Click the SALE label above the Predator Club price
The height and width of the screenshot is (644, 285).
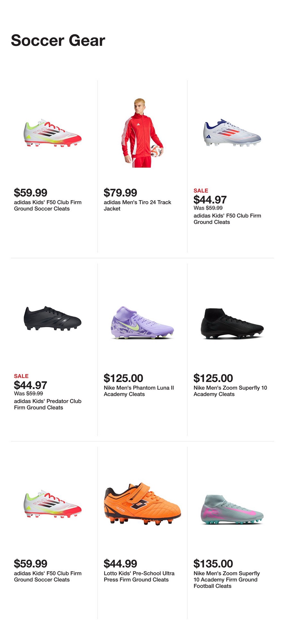coord(21,376)
